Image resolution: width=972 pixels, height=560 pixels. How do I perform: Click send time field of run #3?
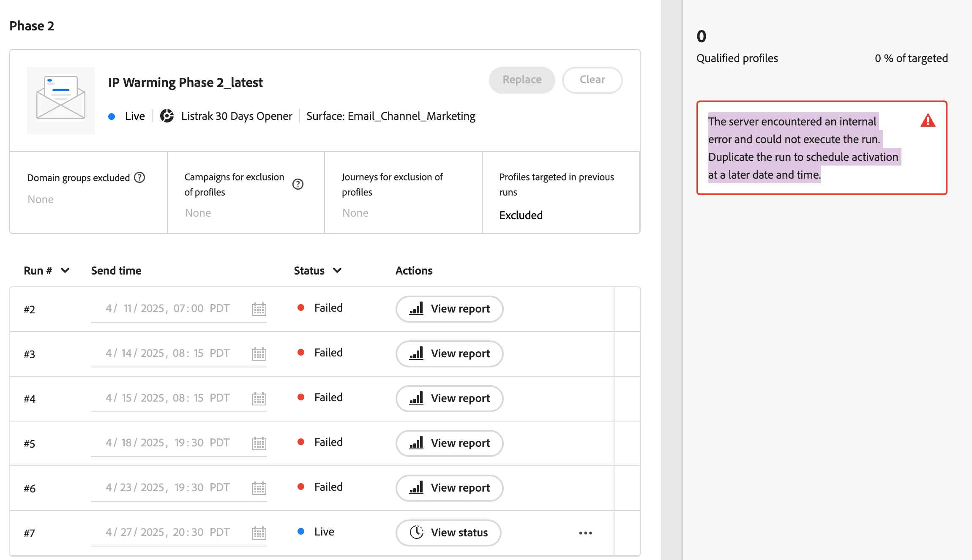[168, 353]
